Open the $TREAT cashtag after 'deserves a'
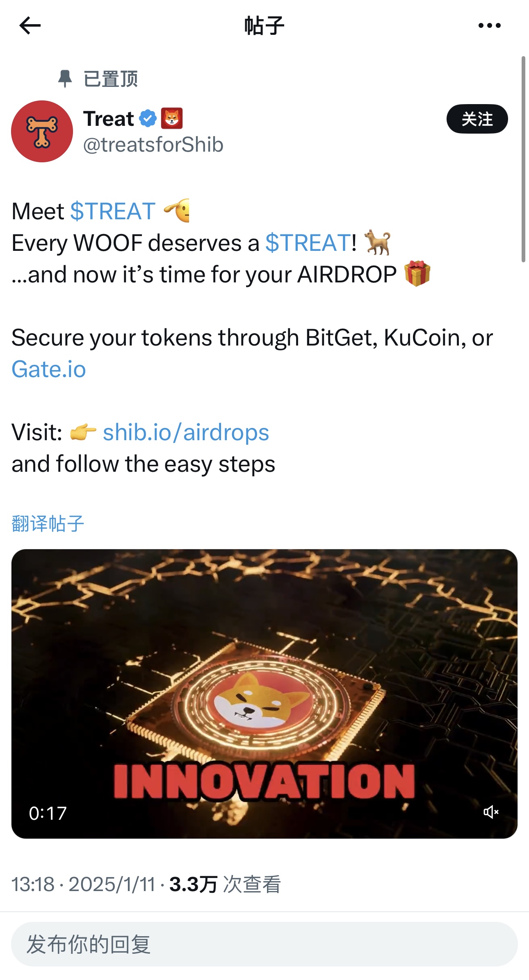The width and height of the screenshot is (529, 980). click(x=308, y=243)
